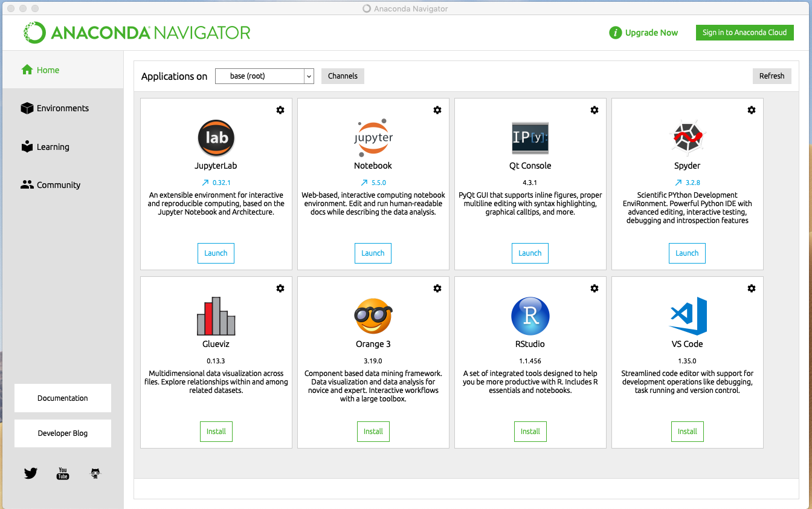Go to the Community tab
The width and height of the screenshot is (812, 509).
(58, 185)
